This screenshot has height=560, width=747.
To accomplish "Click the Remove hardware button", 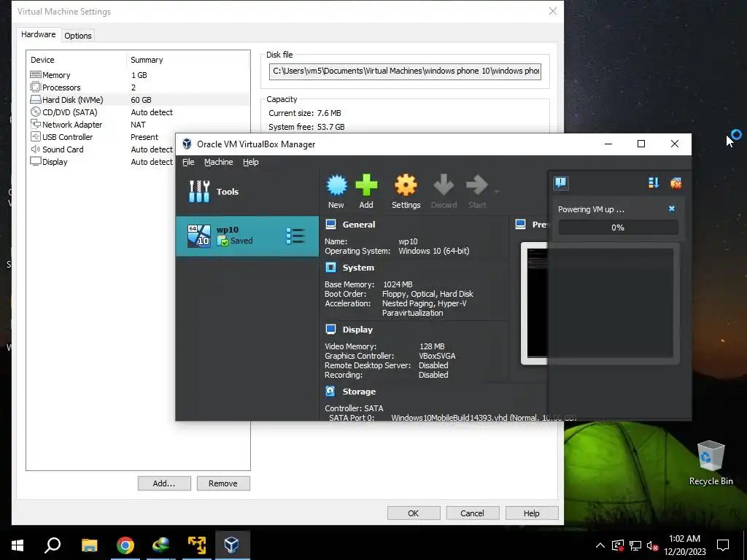I will tap(223, 483).
